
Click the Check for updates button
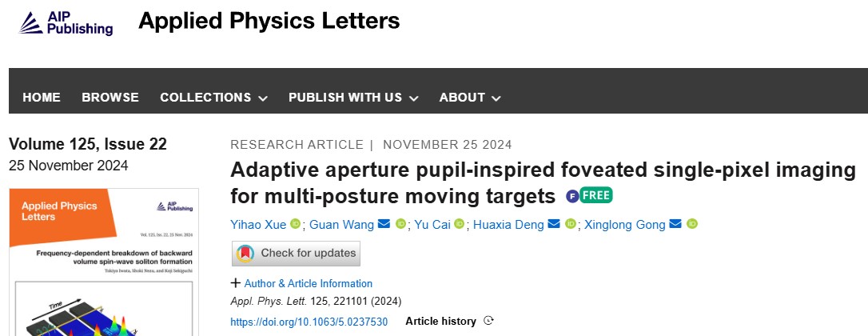tap(296, 254)
